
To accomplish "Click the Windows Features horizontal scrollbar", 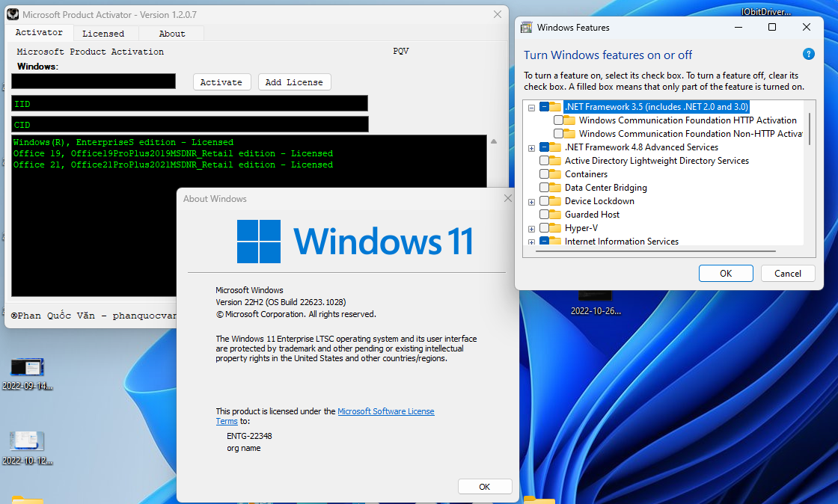I will tap(656, 251).
